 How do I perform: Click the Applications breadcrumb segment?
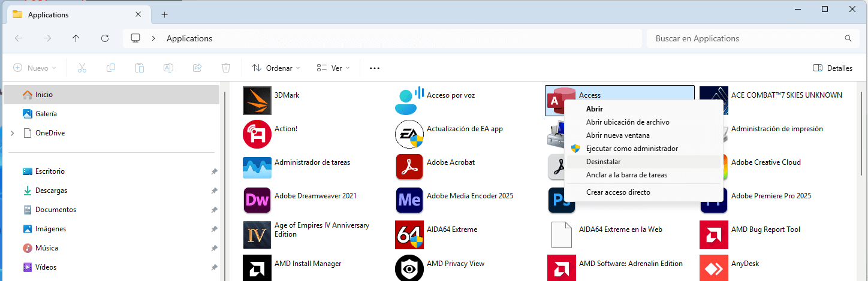point(189,38)
